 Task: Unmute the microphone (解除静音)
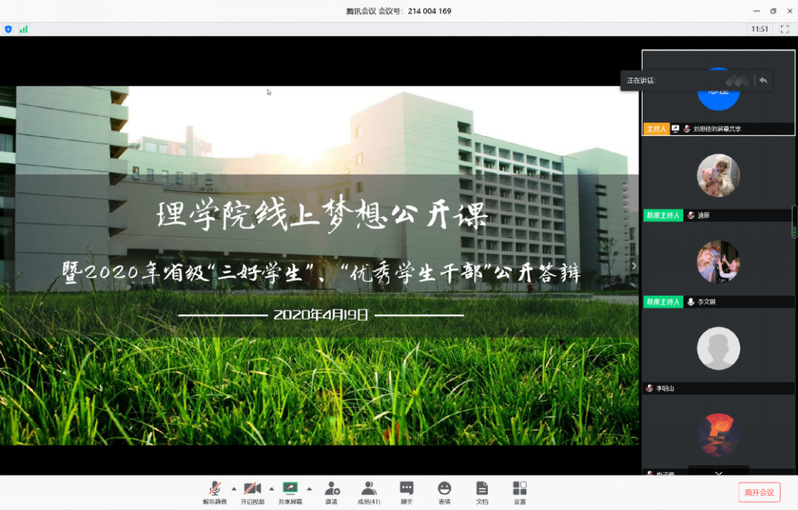point(215,491)
